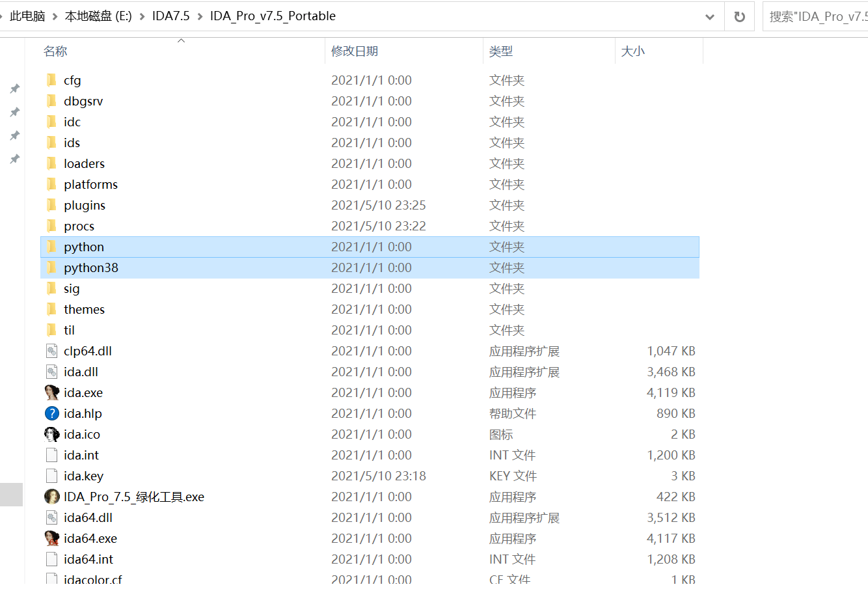
Task: Click the IDA_Pro_7.5_绿化工具.exe icon
Action: click(52, 497)
